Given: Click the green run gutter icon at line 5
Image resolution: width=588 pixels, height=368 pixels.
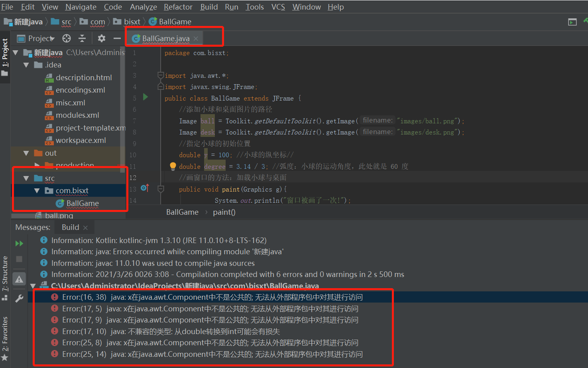Looking at the screenshot, I should (x=146, y=97).
